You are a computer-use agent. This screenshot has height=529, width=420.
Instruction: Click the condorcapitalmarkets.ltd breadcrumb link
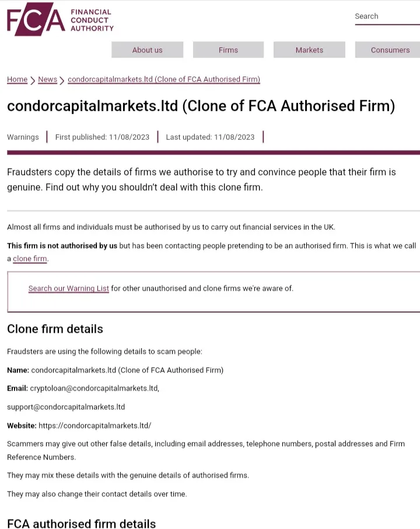pyautogui.click(x=164, y=79)
